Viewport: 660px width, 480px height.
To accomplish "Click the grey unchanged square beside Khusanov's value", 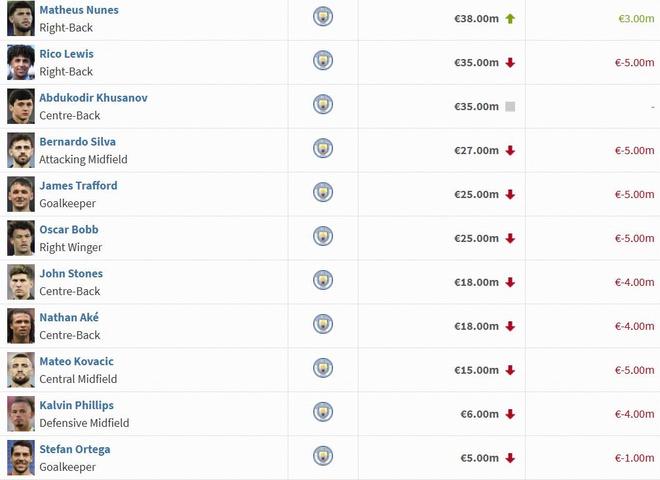I will coord(510,106).
